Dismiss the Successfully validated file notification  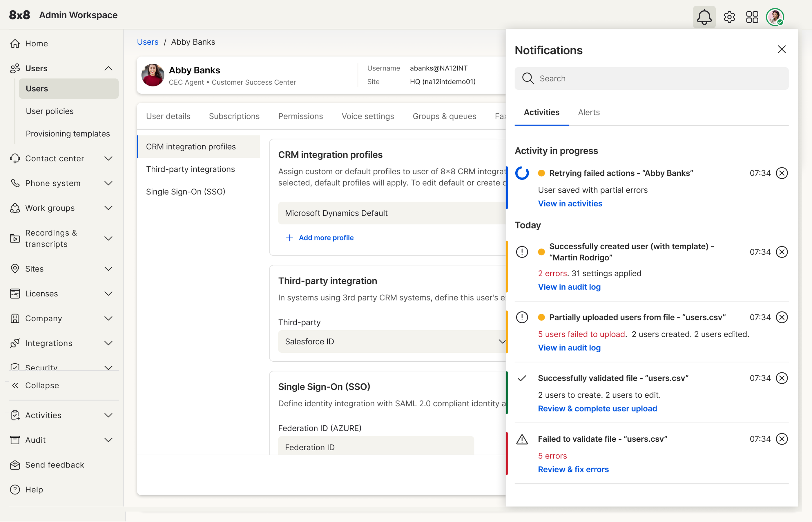[782, 378]
